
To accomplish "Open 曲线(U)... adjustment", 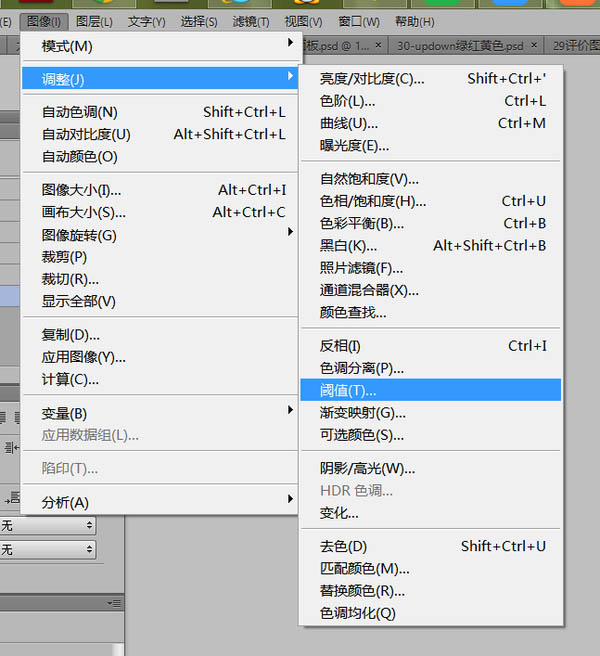I will (x=431, y=123).
